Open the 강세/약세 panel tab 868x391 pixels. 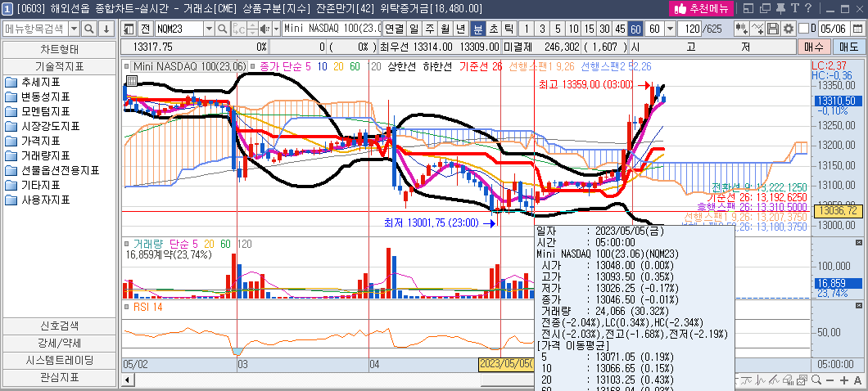coord(59,343)
